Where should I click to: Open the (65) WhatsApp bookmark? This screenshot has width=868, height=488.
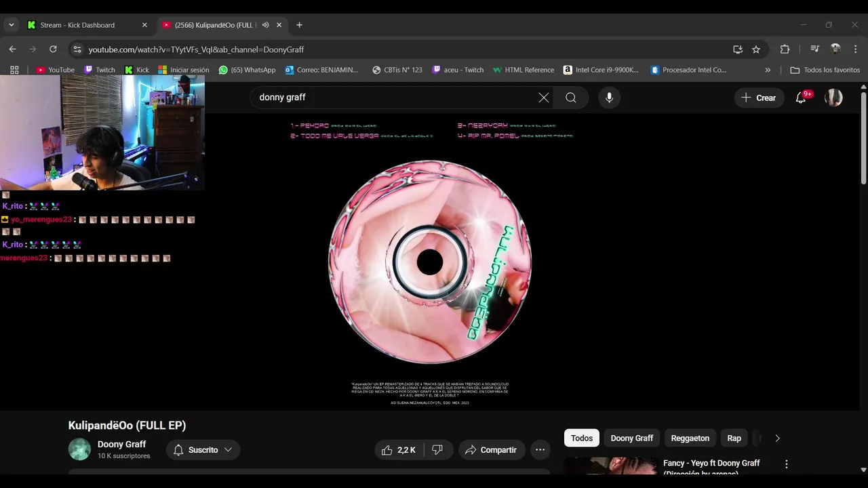pyautogui.click(x=248, y=70)
